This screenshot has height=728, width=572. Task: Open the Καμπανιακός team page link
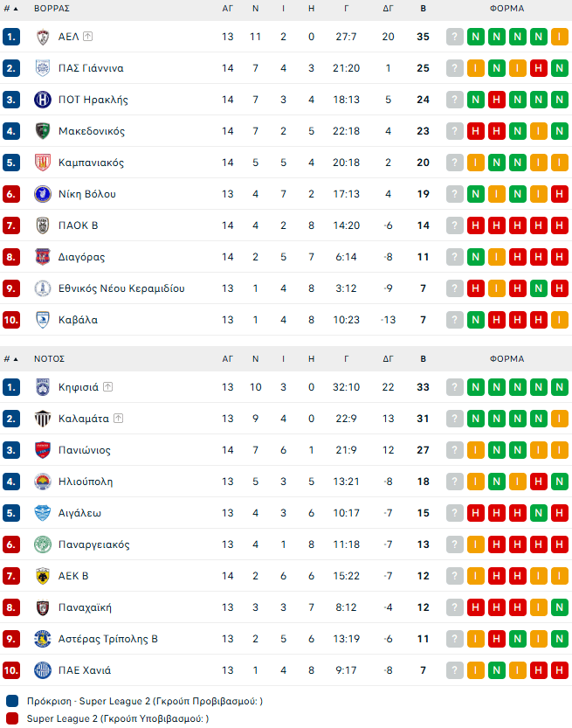(91, 163)
